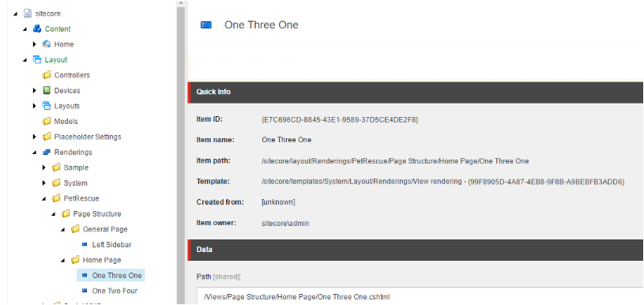The image size is (644, 305).
Task: Click the Controllers folder icon
Action: tap(47, 75)
